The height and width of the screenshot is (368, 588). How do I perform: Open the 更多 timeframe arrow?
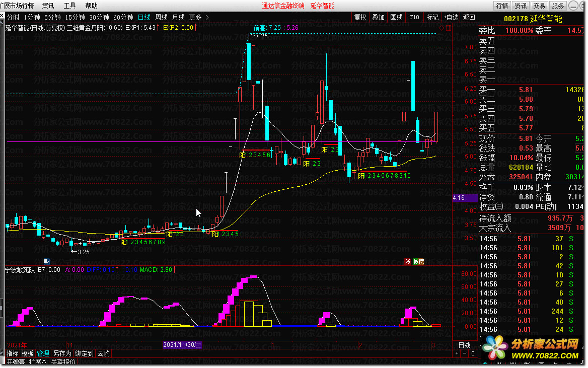pos(207,17)
